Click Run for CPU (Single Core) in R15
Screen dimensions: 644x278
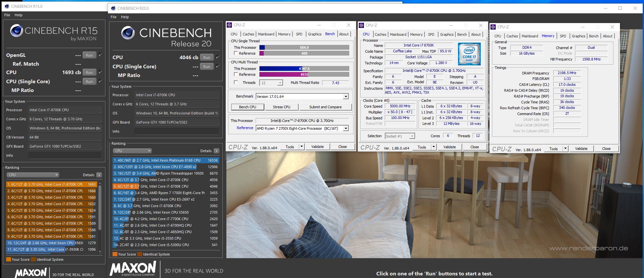pos(89,82)
